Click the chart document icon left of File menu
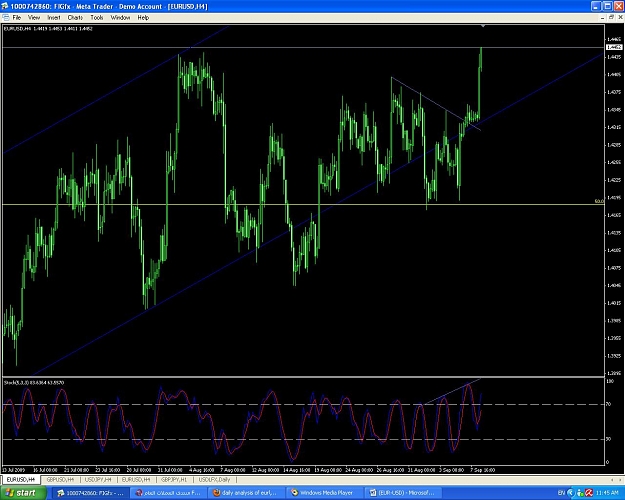Viewport: 625px width, 500px height. [x=6, y=18]
